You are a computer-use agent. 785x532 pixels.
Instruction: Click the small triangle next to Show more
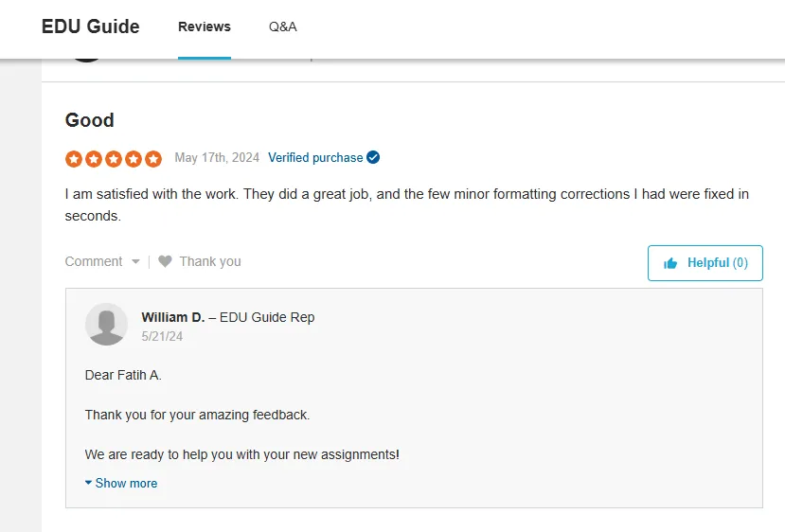(x=88, y=483)
